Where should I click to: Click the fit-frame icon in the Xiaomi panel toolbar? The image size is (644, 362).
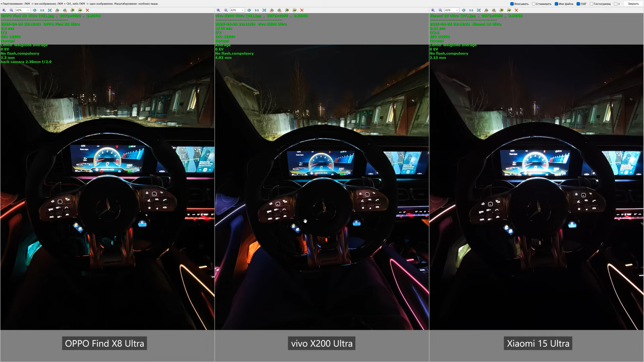(x=479, y=10)
